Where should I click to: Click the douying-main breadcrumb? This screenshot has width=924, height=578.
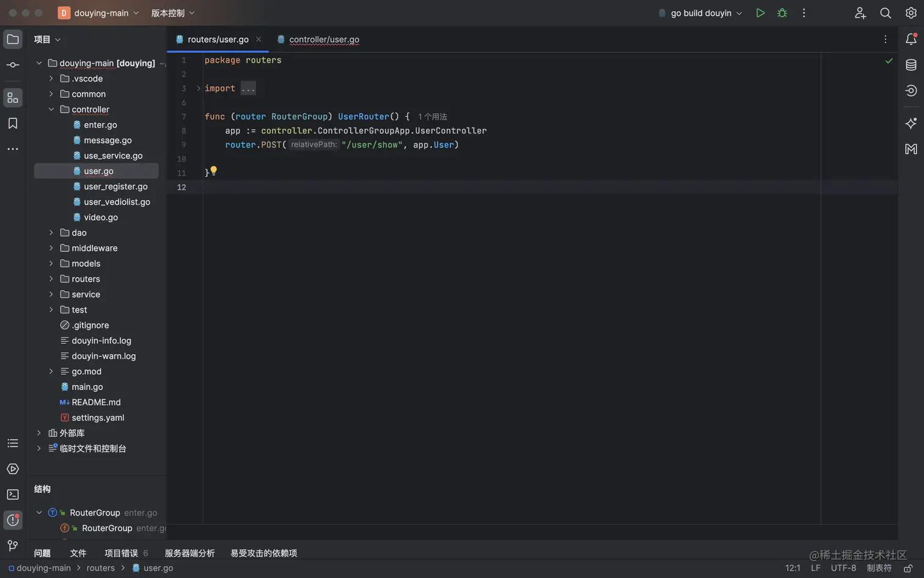(40, 568)
